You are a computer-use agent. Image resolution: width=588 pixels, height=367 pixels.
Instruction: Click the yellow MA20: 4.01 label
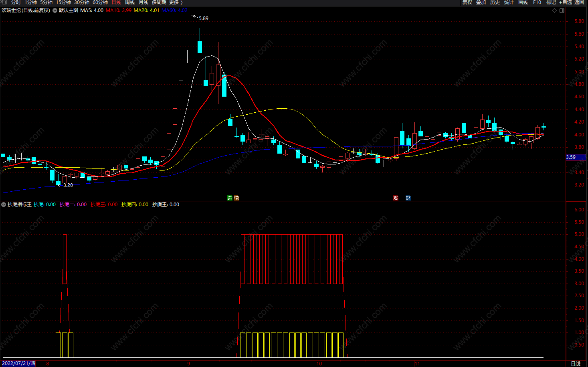point(146,10)
